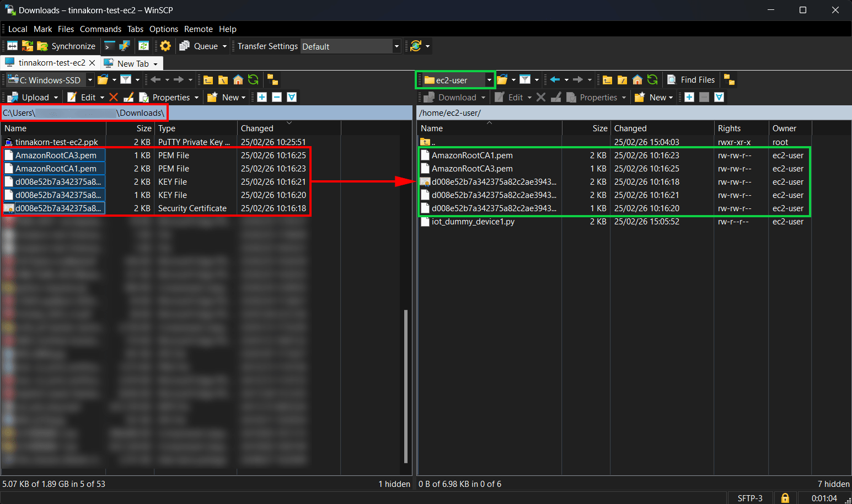Click local Select All checkmark icon
Screen dimensions: 852x504
(x=292, y=97)
